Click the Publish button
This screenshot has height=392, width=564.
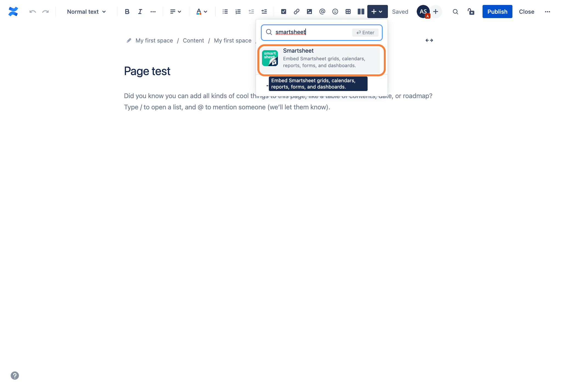497,12
